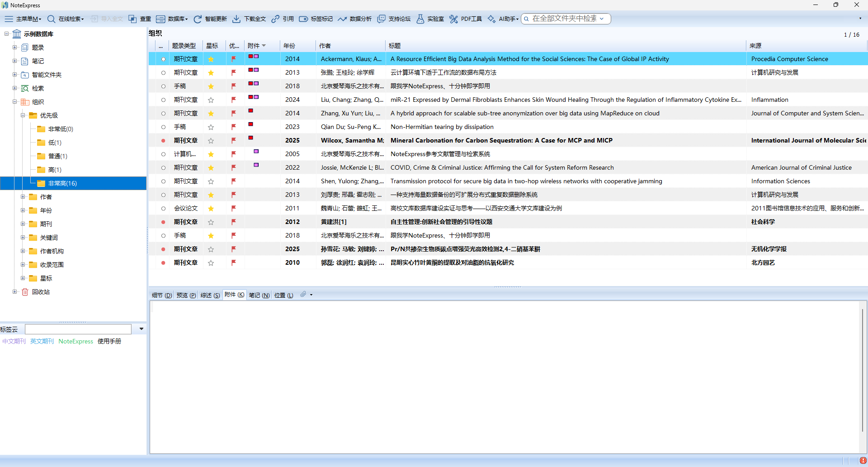
Task: Open the 支持论坛 forum icon
Action: 382,19
